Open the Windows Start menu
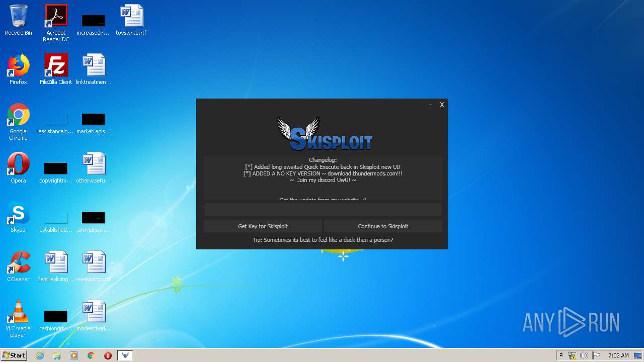The height and width of the screenshot is (362, 644). point(14,355)
